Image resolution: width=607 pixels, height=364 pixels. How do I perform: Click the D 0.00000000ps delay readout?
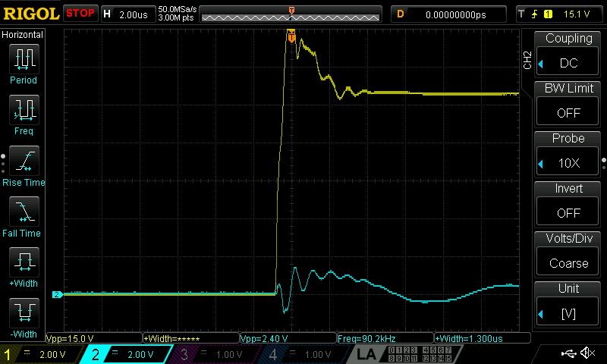(x=448, y=14)
